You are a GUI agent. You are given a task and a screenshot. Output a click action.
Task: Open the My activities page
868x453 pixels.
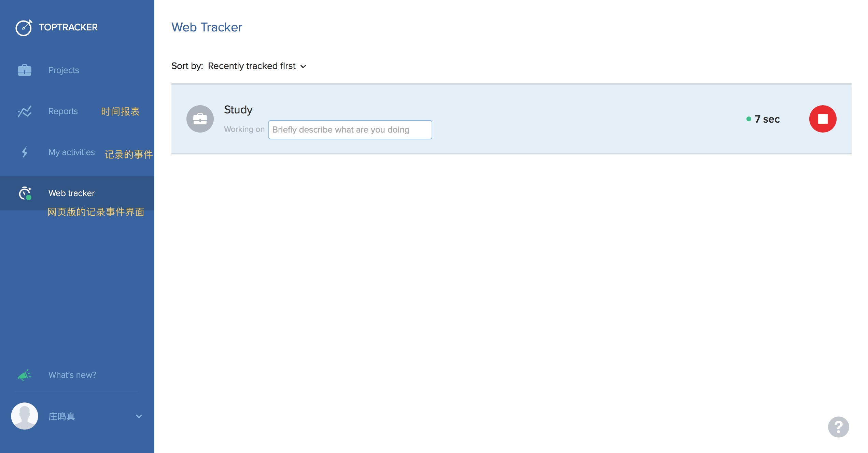tap(71, 152)
